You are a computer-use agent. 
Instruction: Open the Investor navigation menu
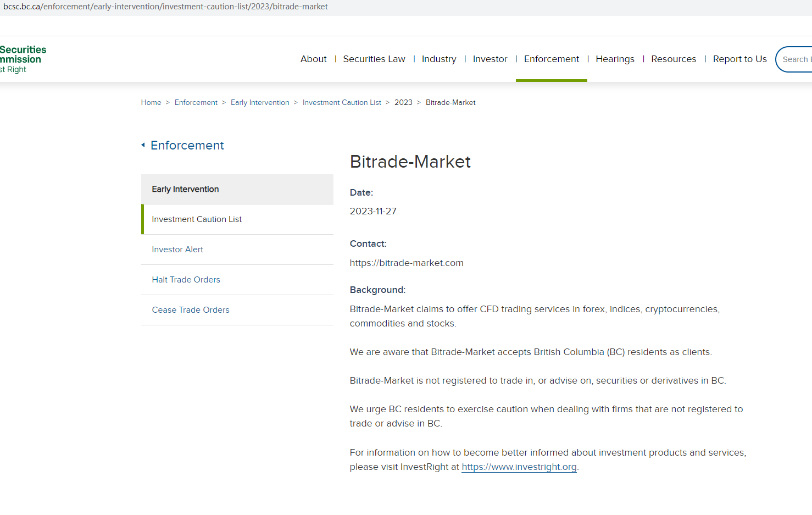click(x=490, y=59)
